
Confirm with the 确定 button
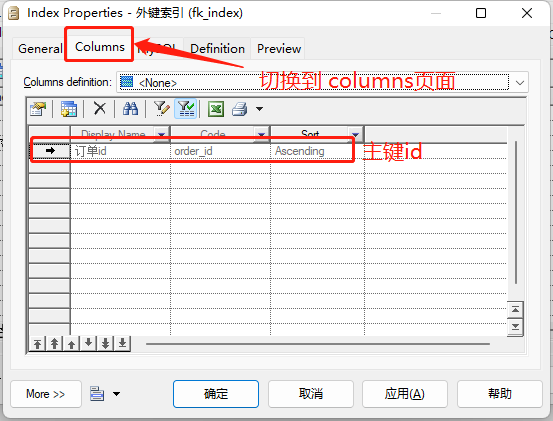tap(216, 394)
